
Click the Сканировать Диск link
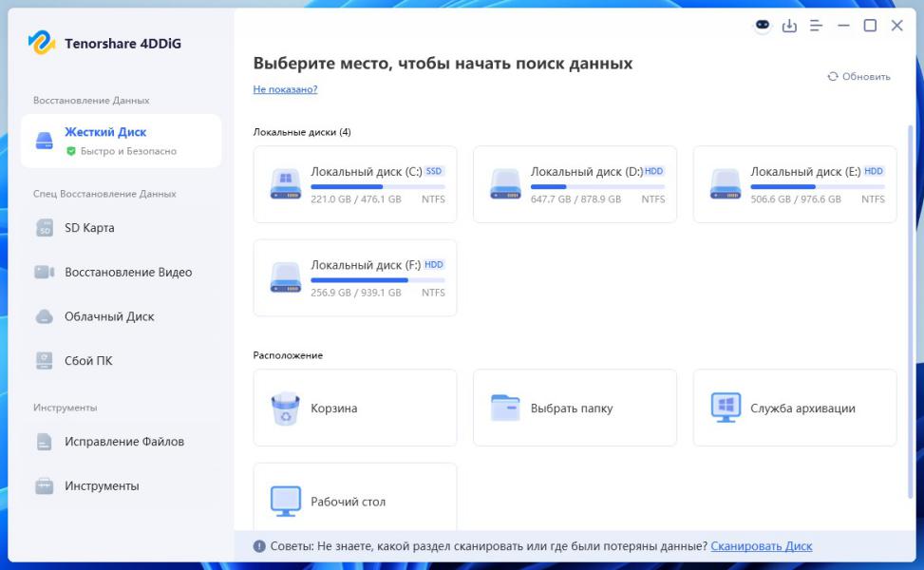pos(761,546)
